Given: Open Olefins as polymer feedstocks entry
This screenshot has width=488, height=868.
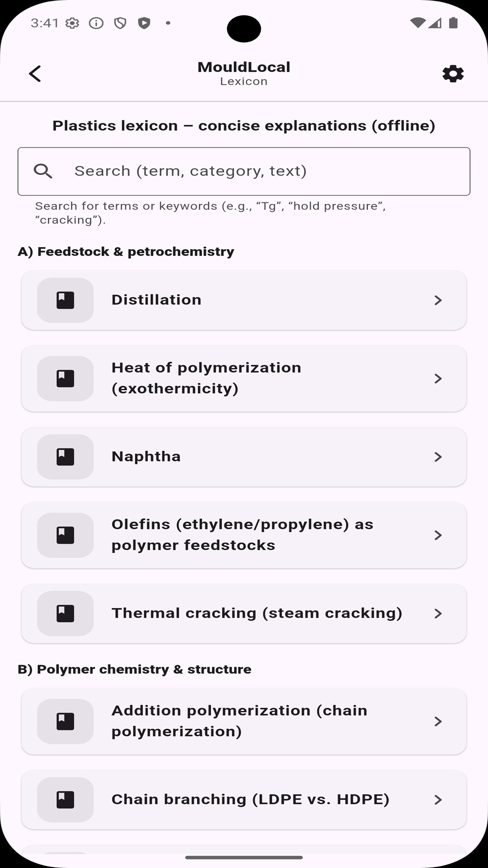Looking at the screenshot, I should point(242,535).
